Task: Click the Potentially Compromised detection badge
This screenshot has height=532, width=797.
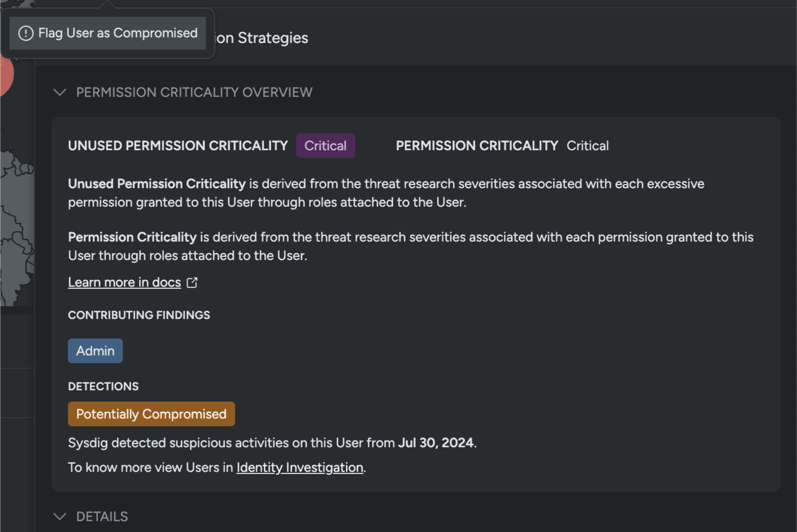Action: coord(151,414)
